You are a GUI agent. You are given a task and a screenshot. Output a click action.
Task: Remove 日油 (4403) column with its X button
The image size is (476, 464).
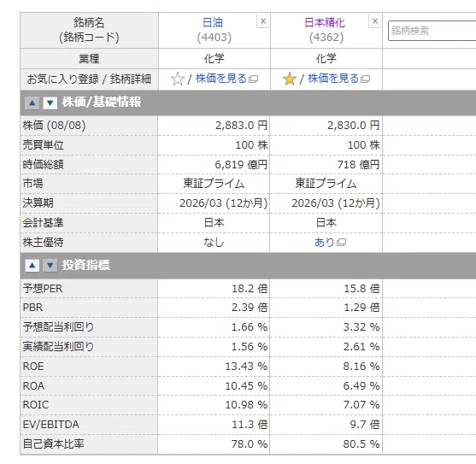click(263, 21)
